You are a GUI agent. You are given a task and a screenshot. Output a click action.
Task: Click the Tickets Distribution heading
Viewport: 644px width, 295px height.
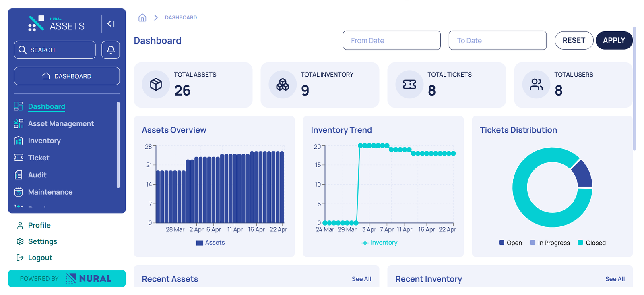[518, 130]
